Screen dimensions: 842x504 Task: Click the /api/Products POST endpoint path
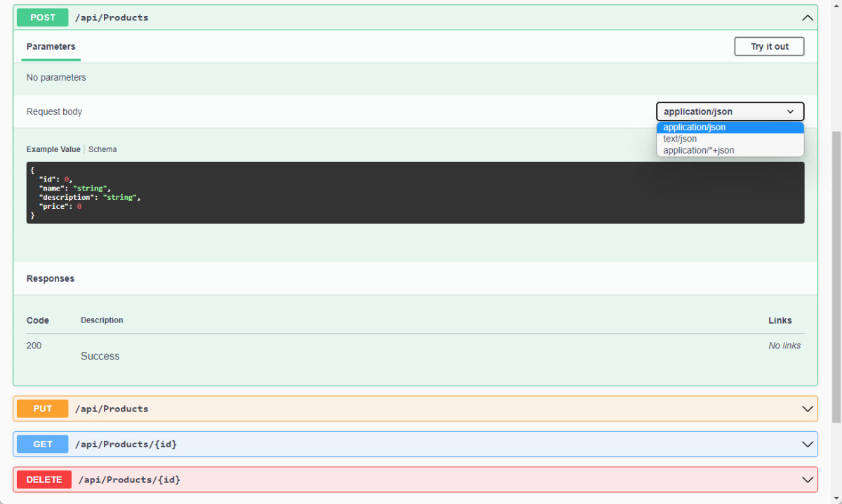(112, 17)
